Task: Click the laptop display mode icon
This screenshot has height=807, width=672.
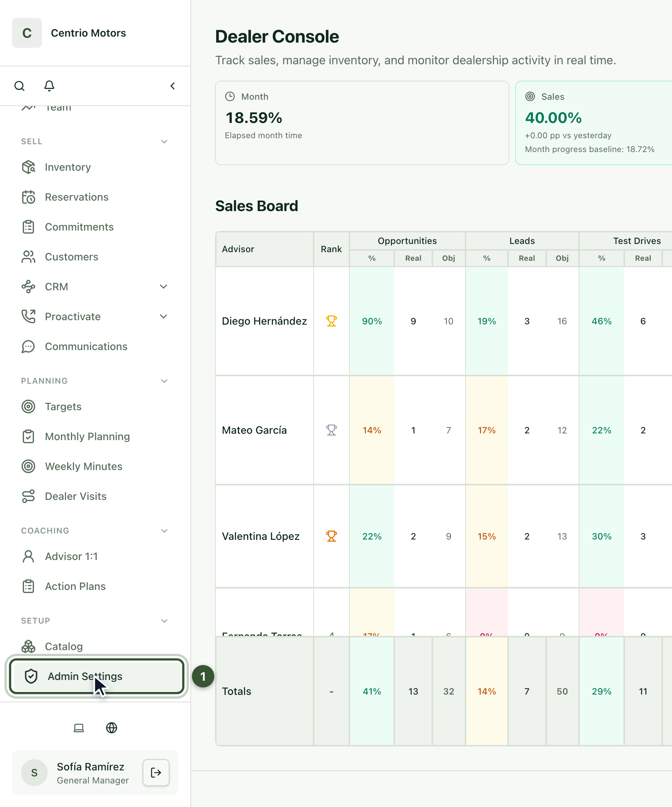Action: [79, 728]
